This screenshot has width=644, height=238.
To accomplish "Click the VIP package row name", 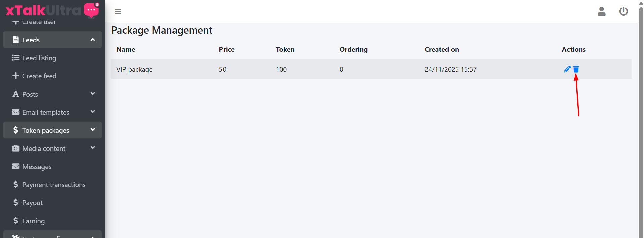I will tap(134, 69).
